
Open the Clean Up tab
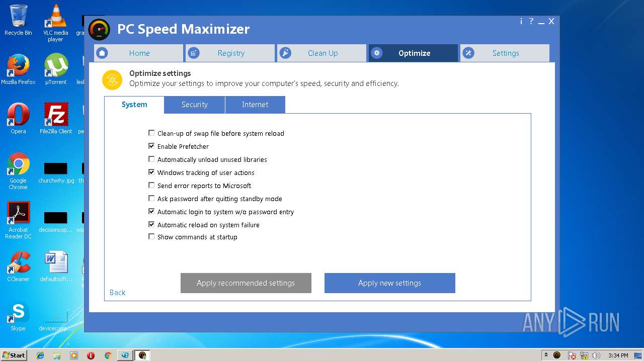tap(321, 53)
